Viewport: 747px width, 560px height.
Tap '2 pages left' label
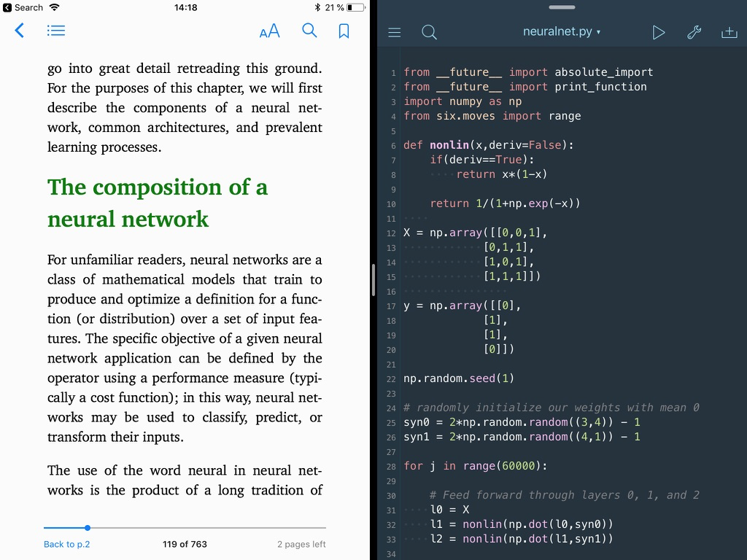pyautogui.click(x=301, y=544)
